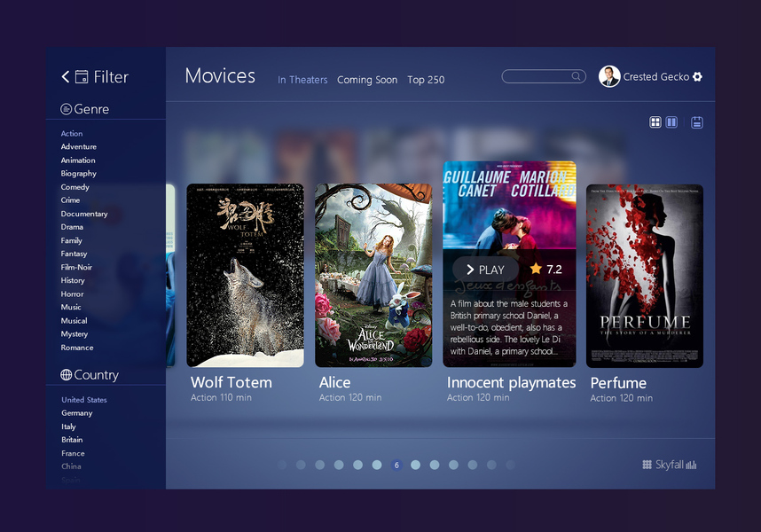Image resolution: width=761 pixels, height=532 pixels.
Task: Open the Wolf Totem poster
Action: (x=245, y=275)
